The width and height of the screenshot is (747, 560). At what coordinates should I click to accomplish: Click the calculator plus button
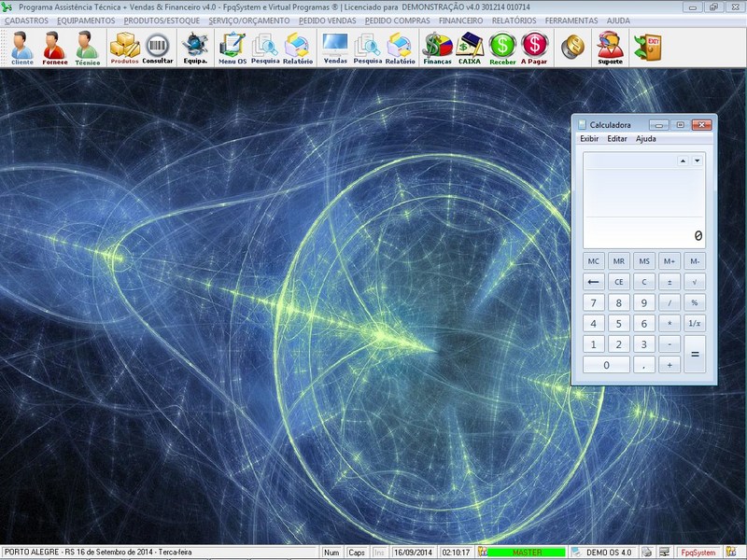click(x=669, y=365)
